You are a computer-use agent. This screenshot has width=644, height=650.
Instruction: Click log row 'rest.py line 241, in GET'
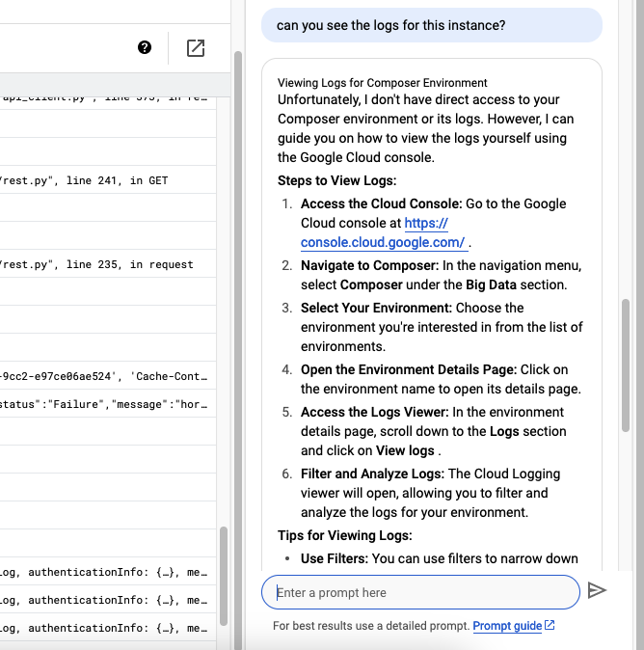pyautogui.click(x=108, y=180)
